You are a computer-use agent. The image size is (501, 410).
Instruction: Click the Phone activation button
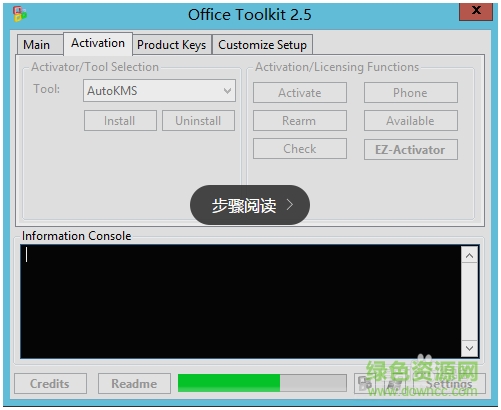(x=411, y=93)
